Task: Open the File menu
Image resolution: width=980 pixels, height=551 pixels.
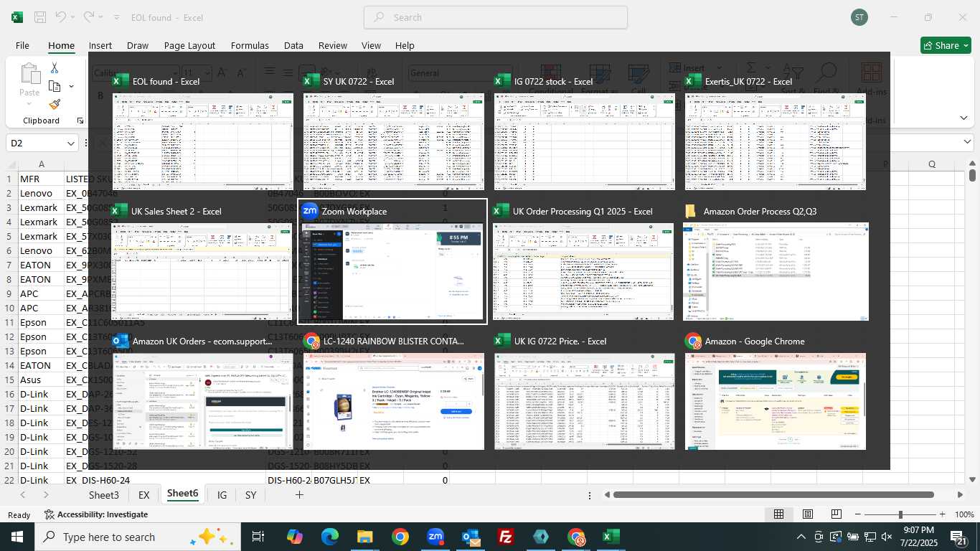Action: pos(22,45)
